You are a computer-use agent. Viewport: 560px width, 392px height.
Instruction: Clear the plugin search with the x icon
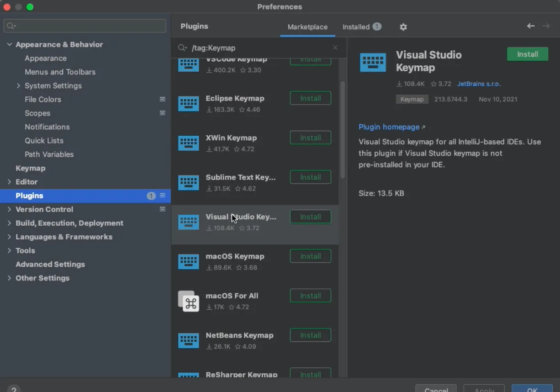[x=335, y=48]
